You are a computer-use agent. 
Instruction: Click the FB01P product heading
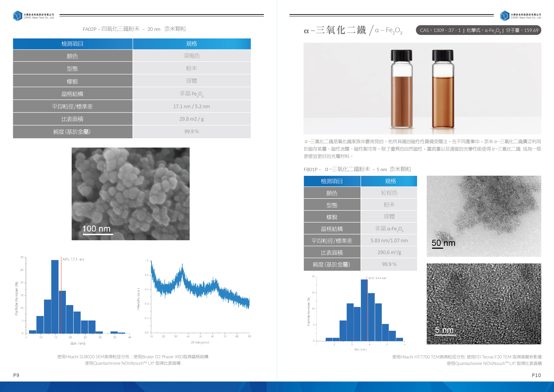(x=357, y=169)
